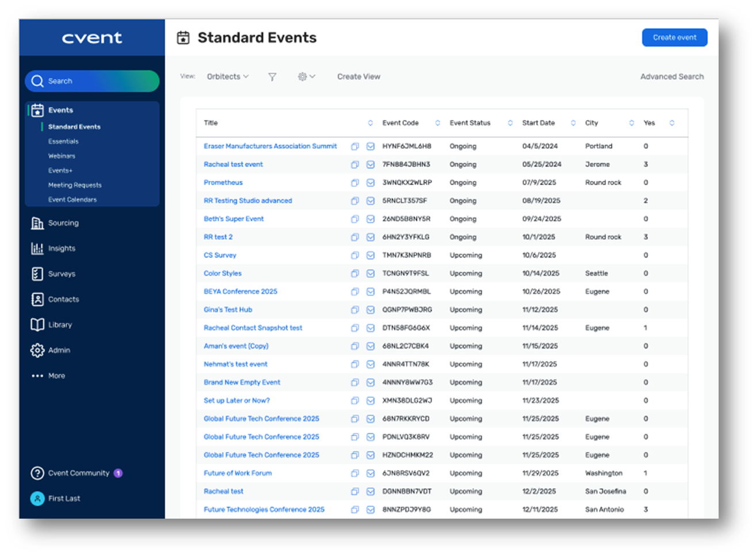Open Sourcing building icon in sidebar
This screenshot has height=556, width=756.
pyautogui.click(x=37, y=223)
